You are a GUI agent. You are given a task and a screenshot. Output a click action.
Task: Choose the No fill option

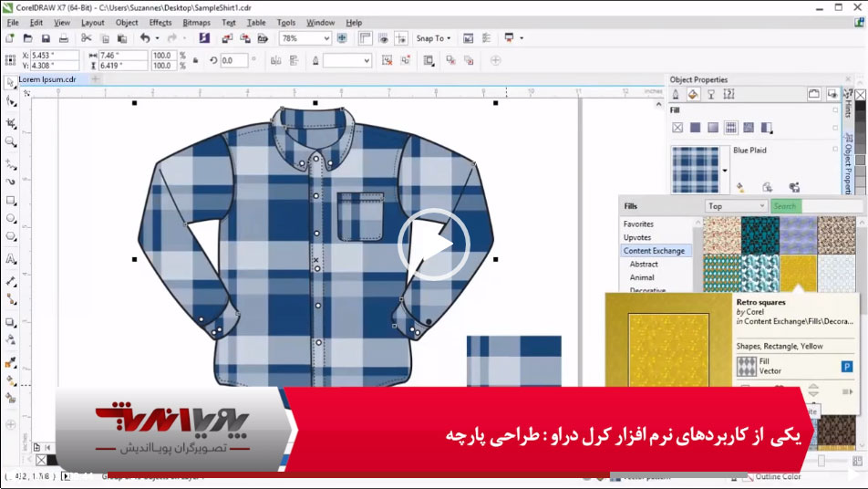pyautogui.click(x=677, y=128)
